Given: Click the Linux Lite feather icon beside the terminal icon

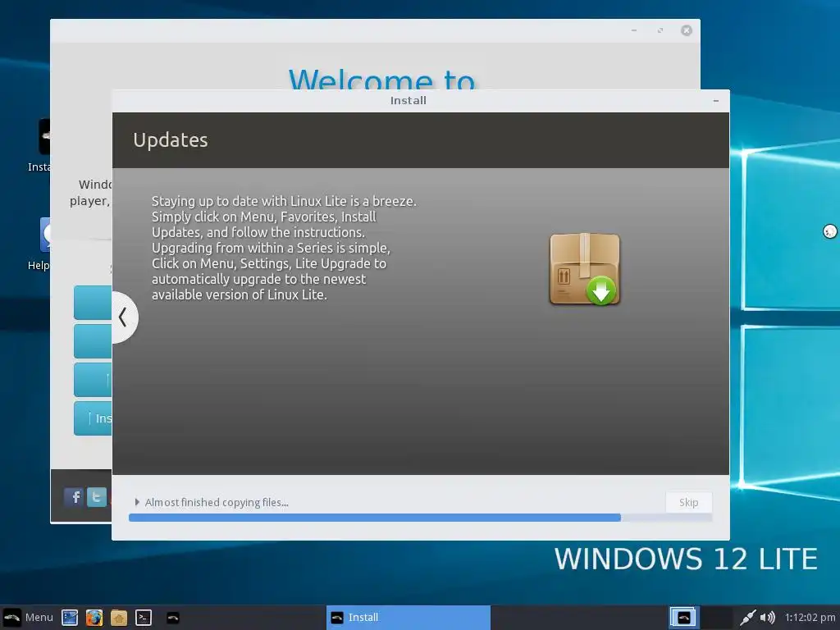Looking at the screenshot, I should click(172, 618).
